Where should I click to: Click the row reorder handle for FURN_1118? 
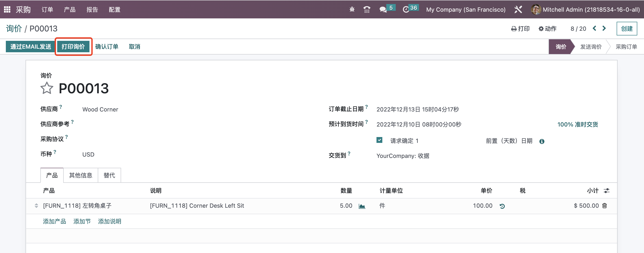(x=36, y=205)
